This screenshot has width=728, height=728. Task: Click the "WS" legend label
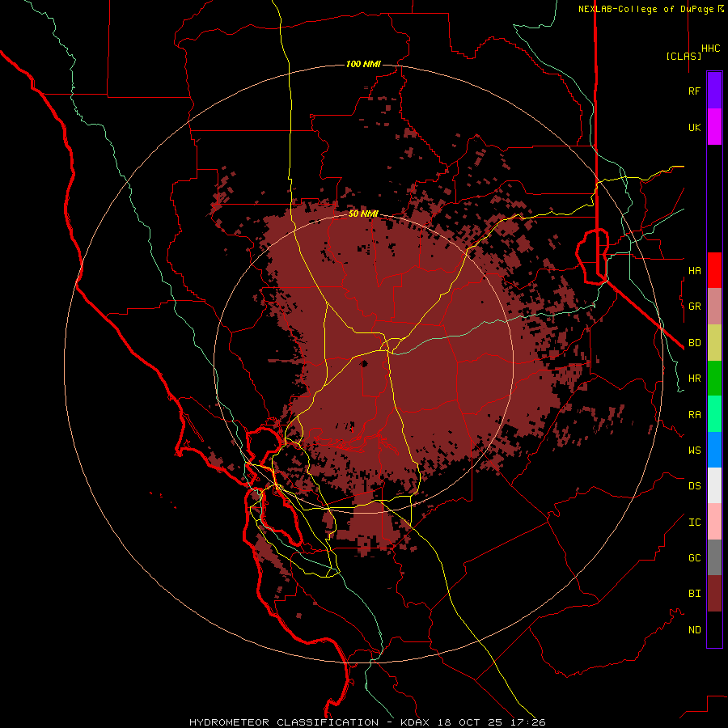694,451
